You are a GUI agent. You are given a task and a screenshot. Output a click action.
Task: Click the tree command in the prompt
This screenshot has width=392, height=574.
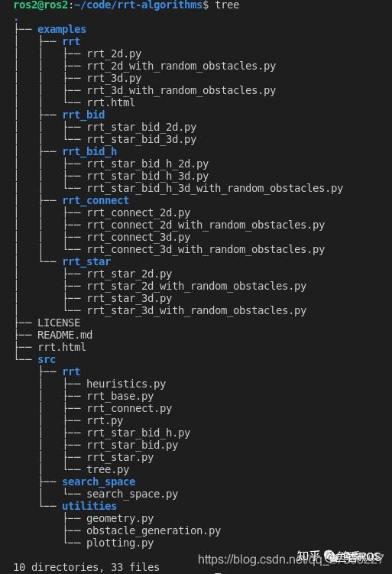tap(227, 5)
